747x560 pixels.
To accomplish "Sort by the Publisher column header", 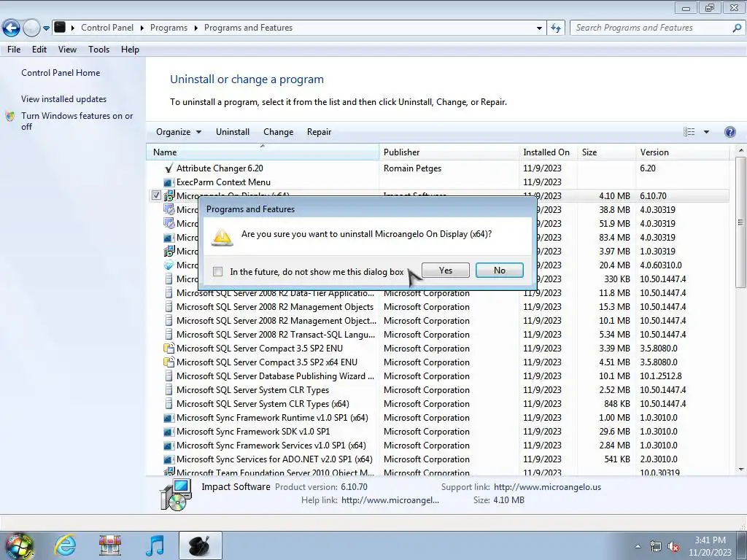I will (449, 152).
